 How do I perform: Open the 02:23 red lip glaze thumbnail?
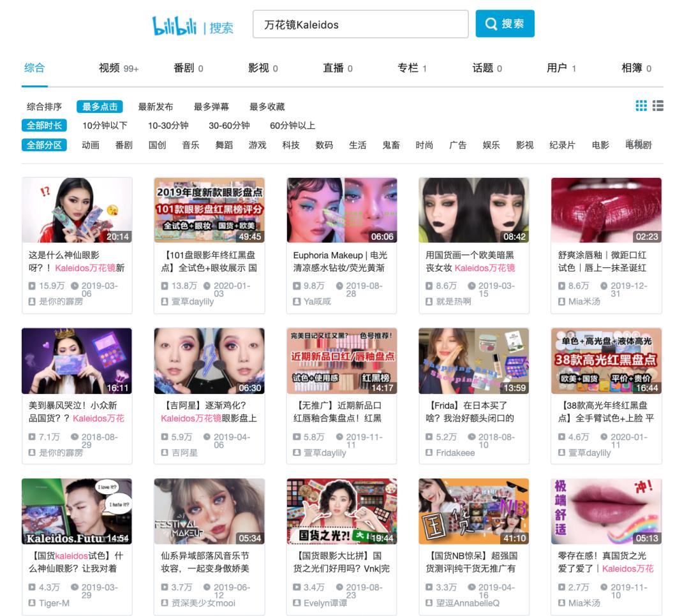pyautogui.click(x=607, y=210)
